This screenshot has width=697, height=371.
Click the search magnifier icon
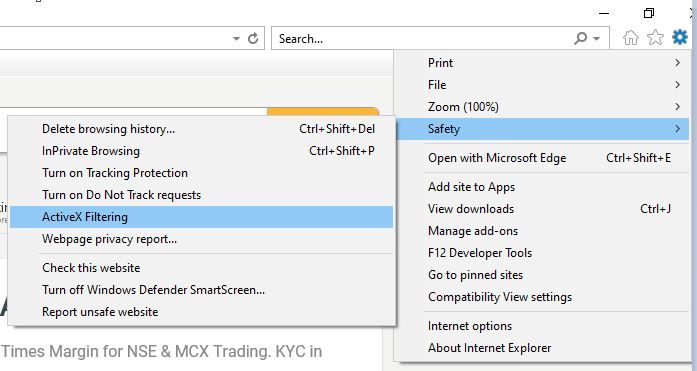click(581, 38)
